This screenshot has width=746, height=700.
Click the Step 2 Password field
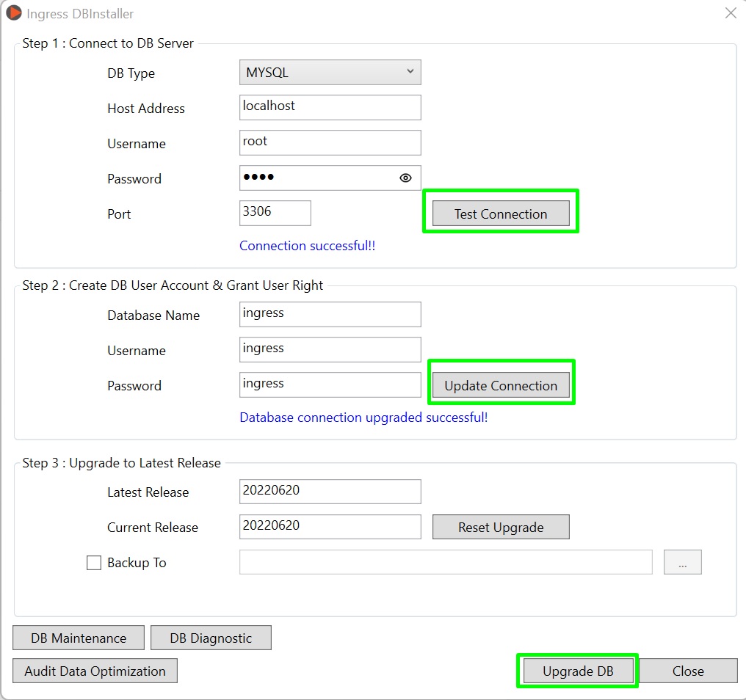click(330, 384)
